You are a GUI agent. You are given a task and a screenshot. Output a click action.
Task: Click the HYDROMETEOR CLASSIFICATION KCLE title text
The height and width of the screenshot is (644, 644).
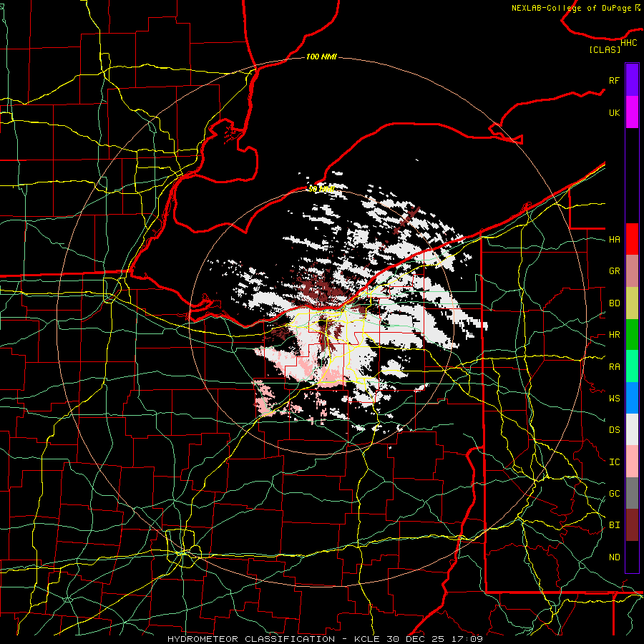pos(325,639)
